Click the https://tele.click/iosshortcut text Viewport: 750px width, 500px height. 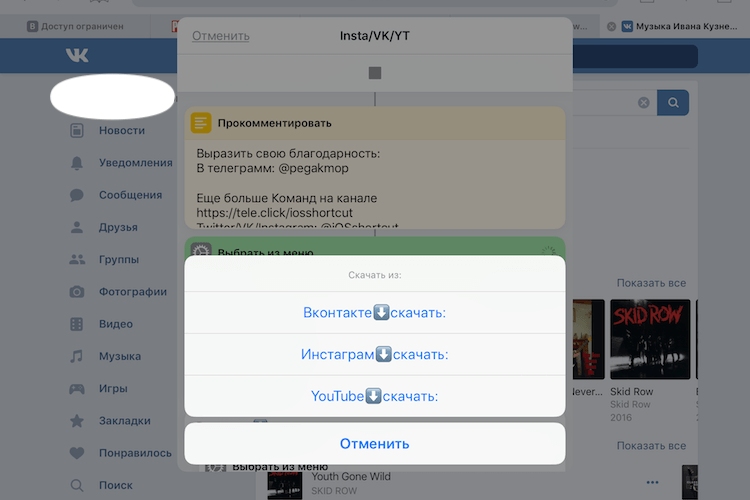coord(274,212)
